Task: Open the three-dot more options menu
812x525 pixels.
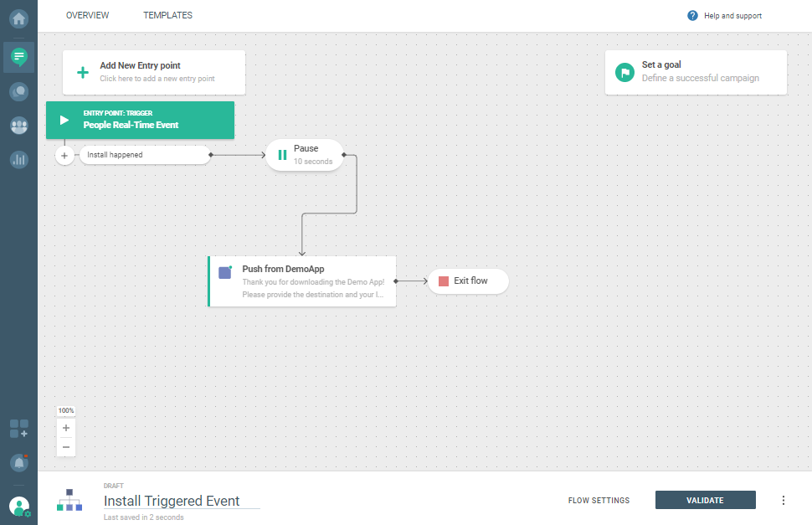Action: coord(784,500)
